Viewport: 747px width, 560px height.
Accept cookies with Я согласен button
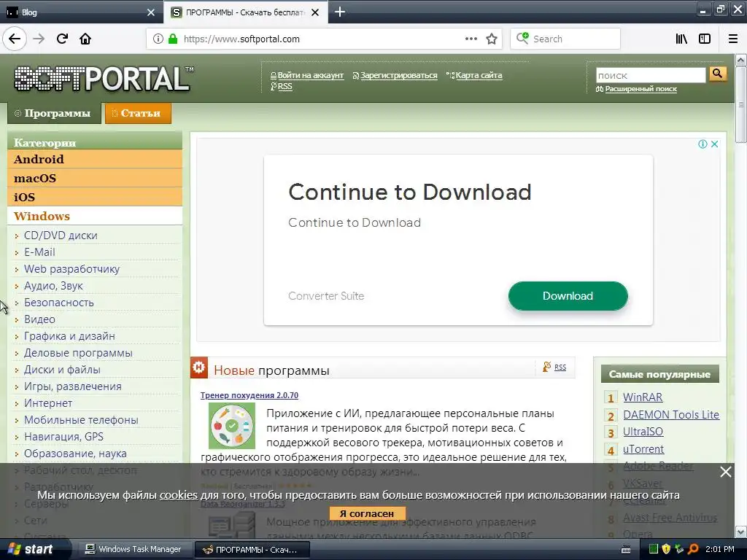pyautogui.click(x=368, y=514)
